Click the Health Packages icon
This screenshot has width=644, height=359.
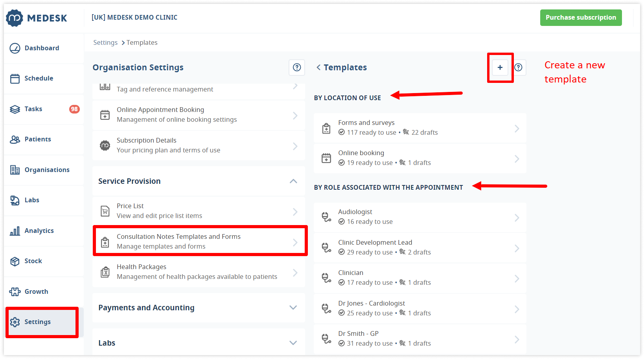click(105, 272)
